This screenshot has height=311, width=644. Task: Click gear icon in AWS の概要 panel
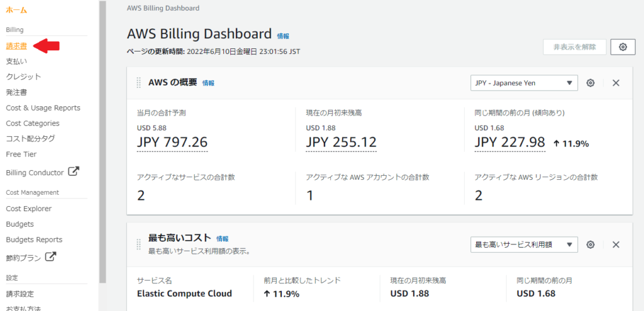pyautogui.click(x=591, y=83)
